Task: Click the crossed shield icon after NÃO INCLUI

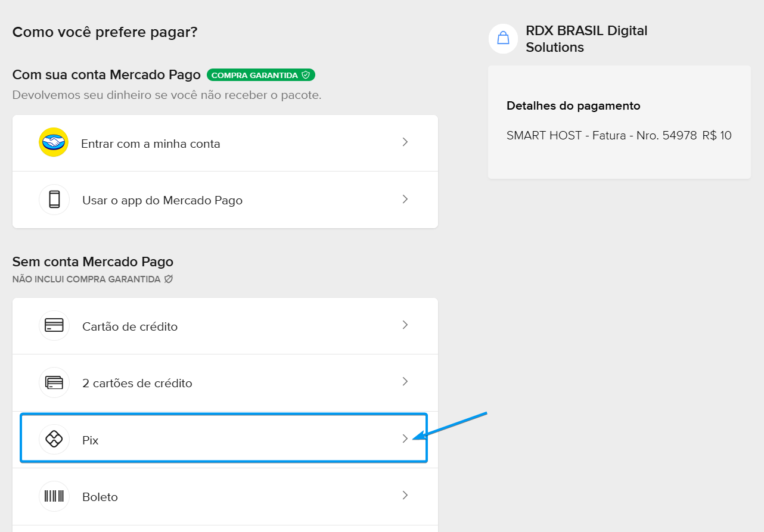Action: pyautogui.click(x=169, y=279)
